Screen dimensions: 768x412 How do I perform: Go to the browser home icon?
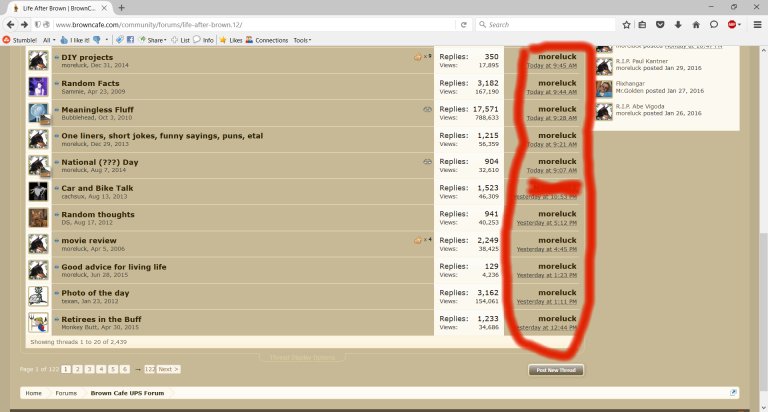(x=696, y=24)
